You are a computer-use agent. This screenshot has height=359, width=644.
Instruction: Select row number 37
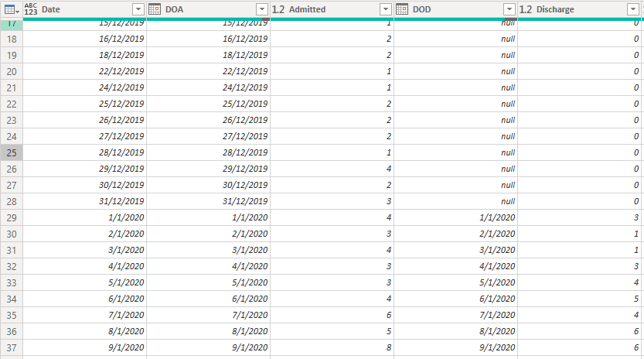(12, 347)
